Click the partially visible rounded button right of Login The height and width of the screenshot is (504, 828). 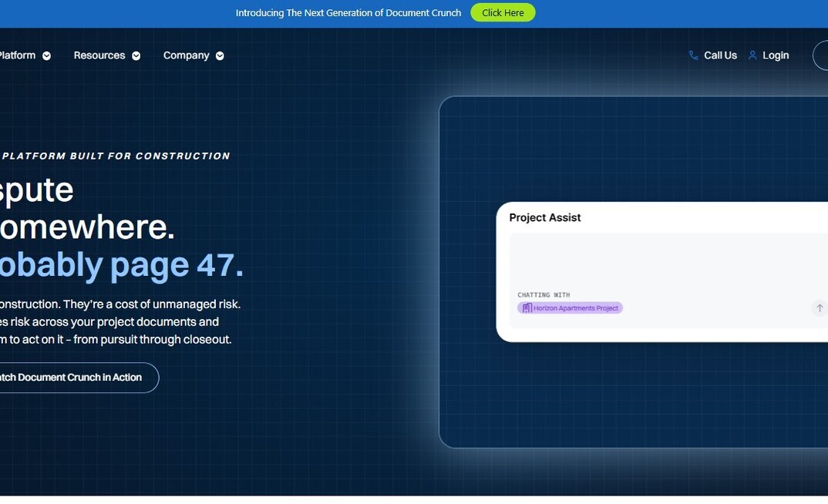point(820,55)
